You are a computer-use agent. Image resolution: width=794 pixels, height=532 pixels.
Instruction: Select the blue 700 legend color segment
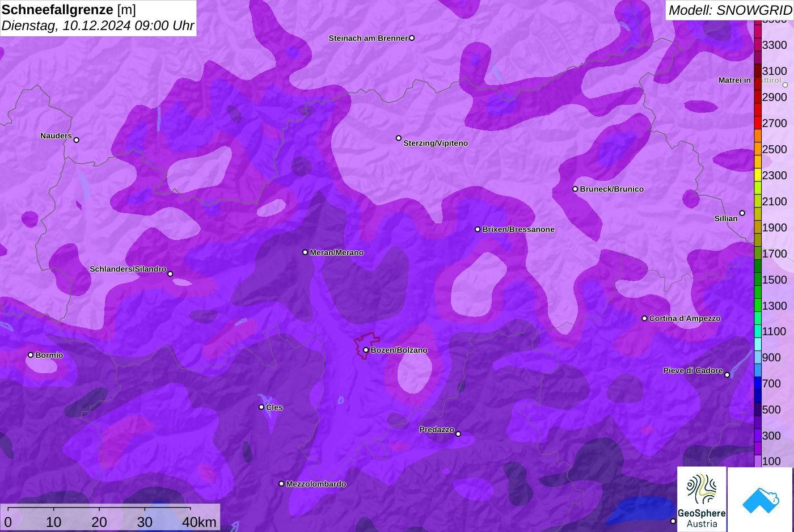[x=758, y=384]
